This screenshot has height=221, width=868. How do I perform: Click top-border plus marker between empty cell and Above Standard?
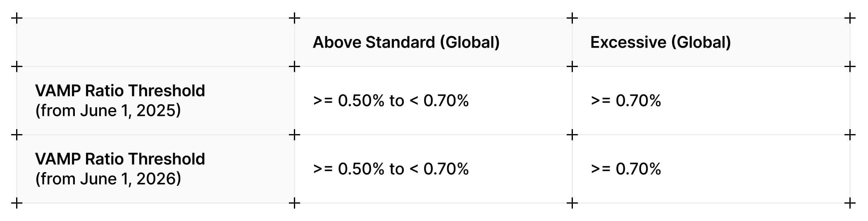[294, 18]
